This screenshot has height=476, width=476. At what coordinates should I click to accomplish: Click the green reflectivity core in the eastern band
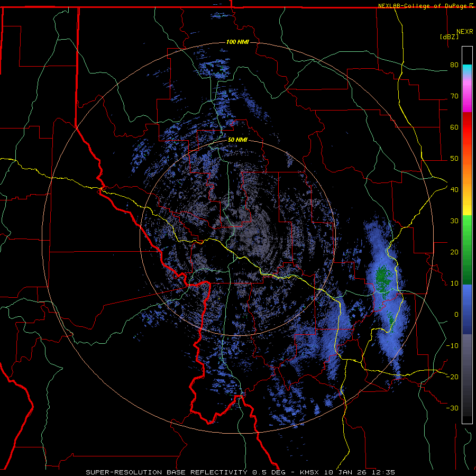[382, 278]
